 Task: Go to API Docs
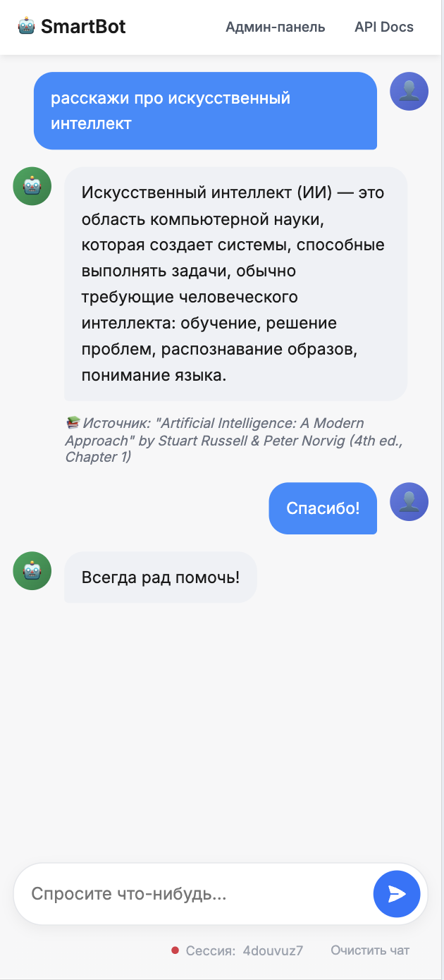[384, 27]
